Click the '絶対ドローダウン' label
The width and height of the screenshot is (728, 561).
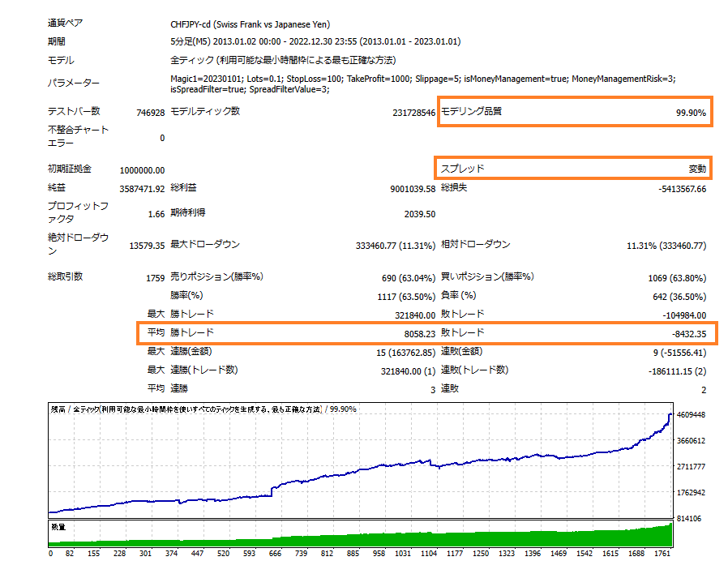pos(78,244)
